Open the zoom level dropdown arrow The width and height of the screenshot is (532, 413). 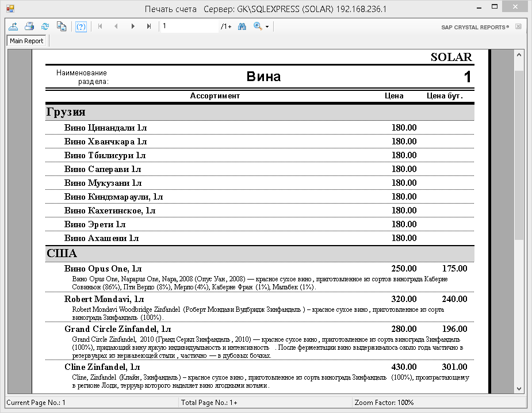click(x=267, y=26)
